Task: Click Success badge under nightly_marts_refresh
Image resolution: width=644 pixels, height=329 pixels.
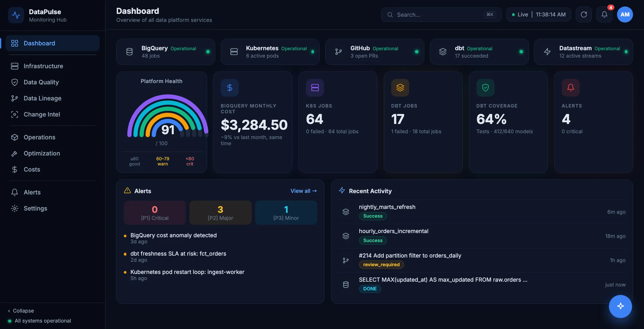Action: tap(373, 216)
